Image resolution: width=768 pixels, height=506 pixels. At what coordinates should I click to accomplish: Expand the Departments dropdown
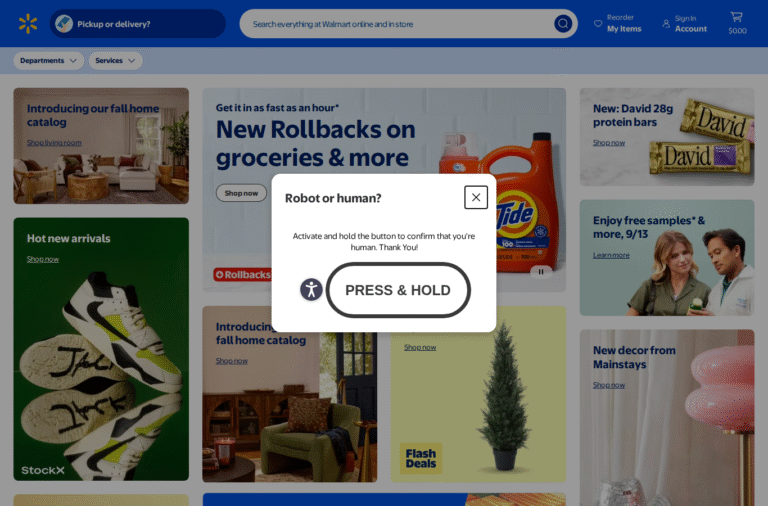(48, 61)
